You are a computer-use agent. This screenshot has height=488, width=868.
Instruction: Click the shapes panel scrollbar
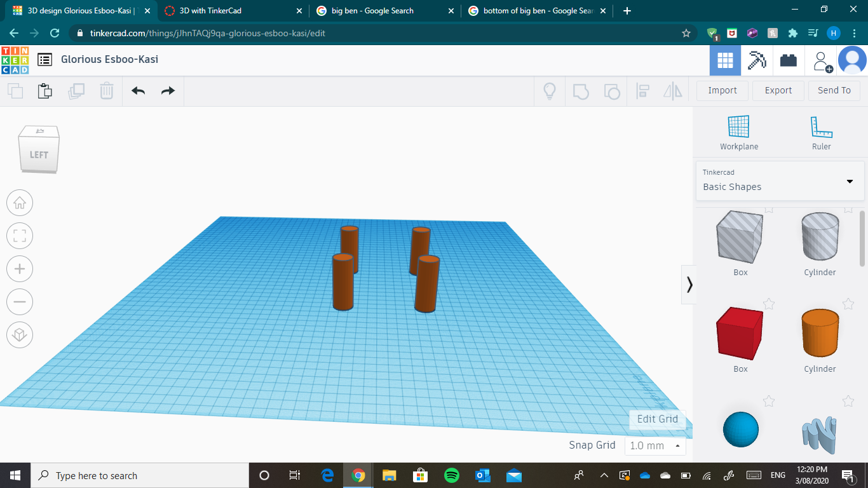click(862, 238)
